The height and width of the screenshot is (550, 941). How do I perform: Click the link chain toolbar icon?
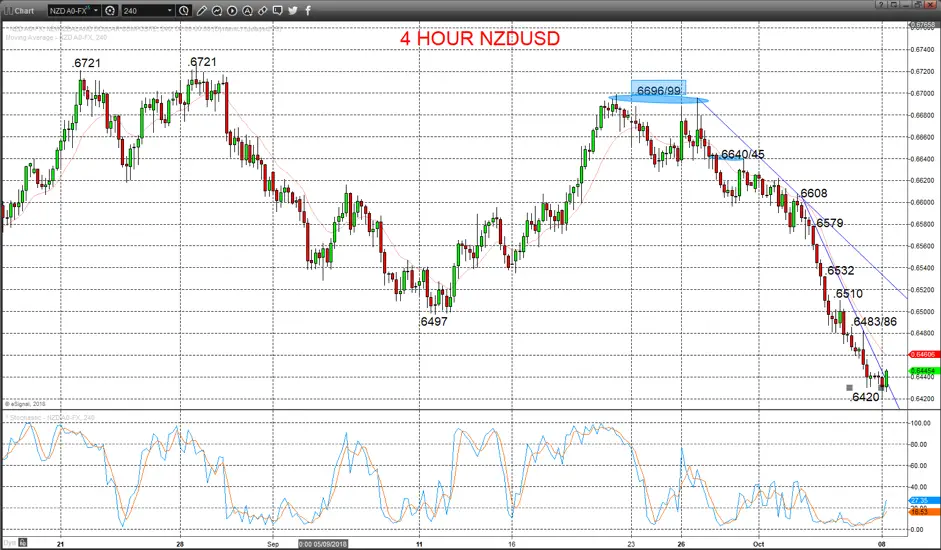click(x=263, y=11)
